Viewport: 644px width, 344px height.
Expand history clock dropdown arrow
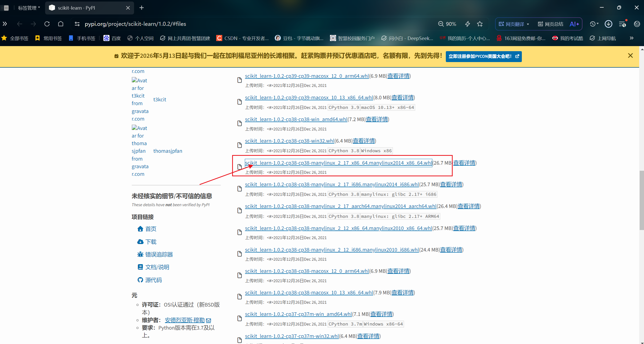tap(597, 24)
